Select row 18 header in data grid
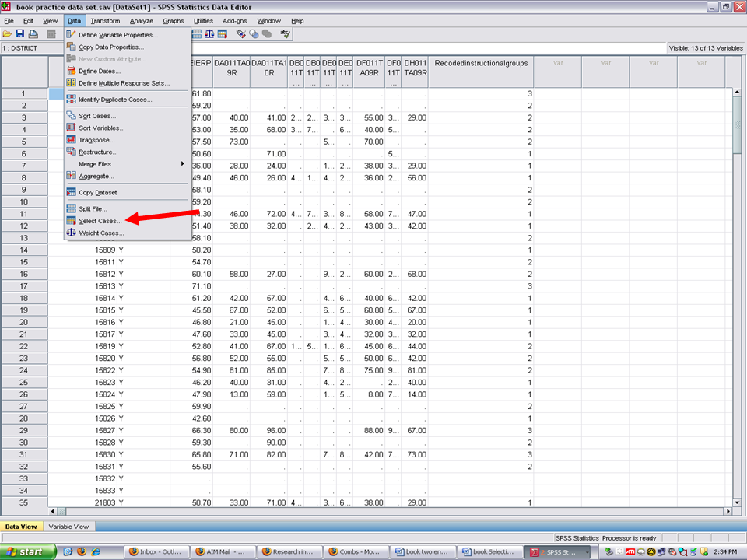Image resolution: width=747 pixels, height=560 pixels. [24, 298]
